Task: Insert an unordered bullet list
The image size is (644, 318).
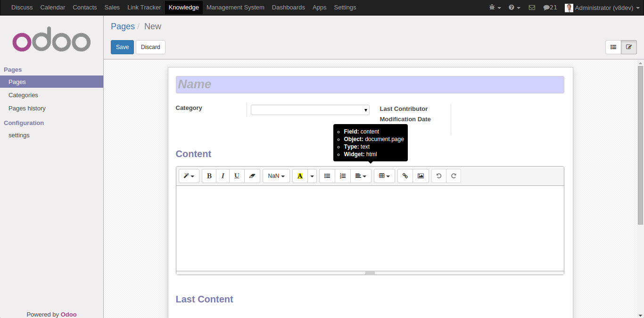Action: [x=327, y=176]
